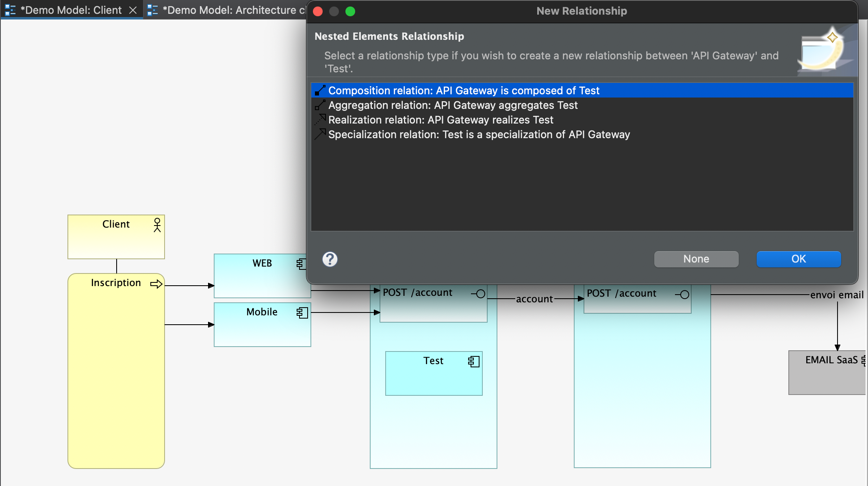Click the process arrow icon on Inscription
The height and width of the screenshot is (486, 868).
156,284
